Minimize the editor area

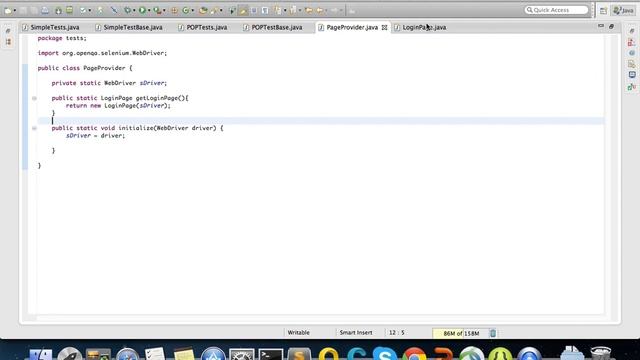601,26
